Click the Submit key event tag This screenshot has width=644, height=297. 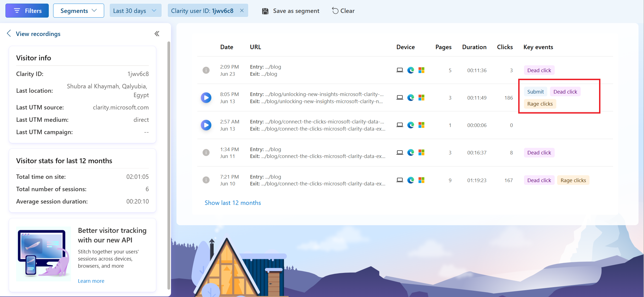535,92
